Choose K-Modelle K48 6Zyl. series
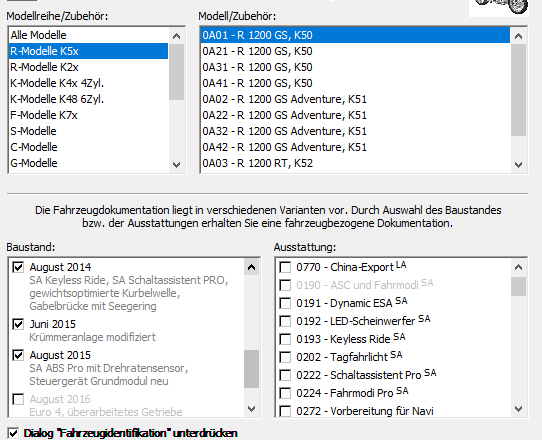 click(x=88, y=99)
